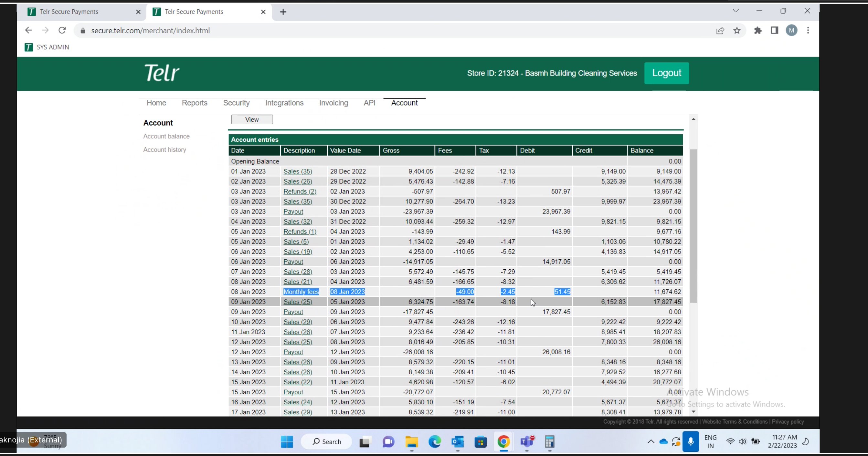Close the second Telr Secure Payments tab
868x456 pixels.
[x=263, y=12]
